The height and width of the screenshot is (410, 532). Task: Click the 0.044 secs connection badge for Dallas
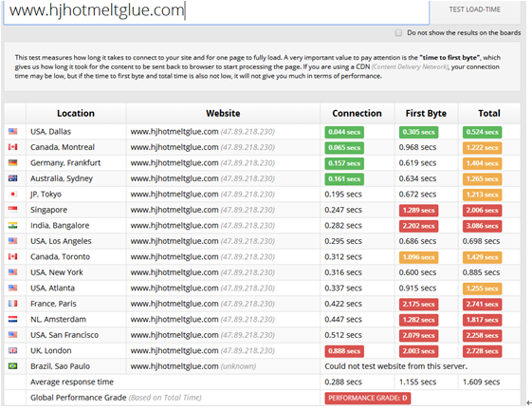[x=344, y=132]
